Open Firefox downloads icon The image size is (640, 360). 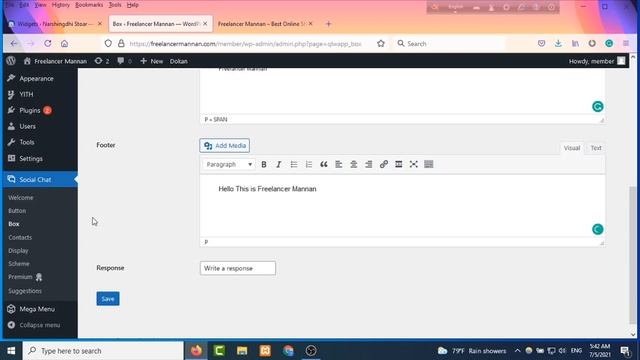pos(558,43)
